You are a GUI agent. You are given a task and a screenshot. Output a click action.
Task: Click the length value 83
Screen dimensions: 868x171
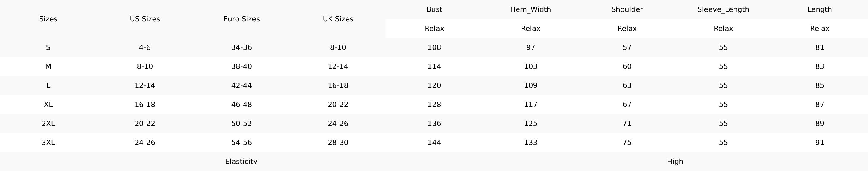[820, 66]
